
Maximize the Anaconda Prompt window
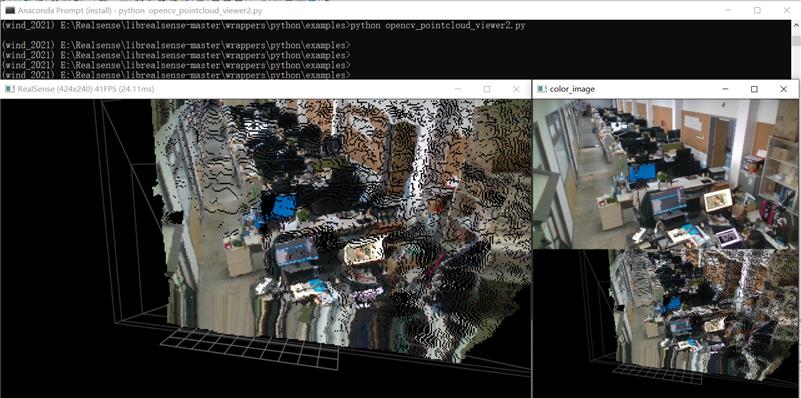pos(757,10)
